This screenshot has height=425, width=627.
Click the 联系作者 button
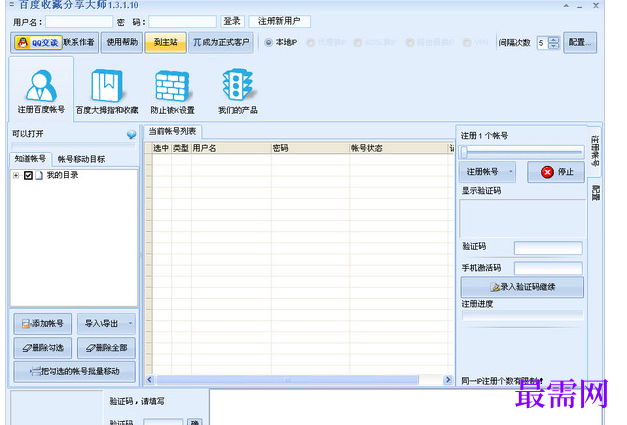pos(79,42)
